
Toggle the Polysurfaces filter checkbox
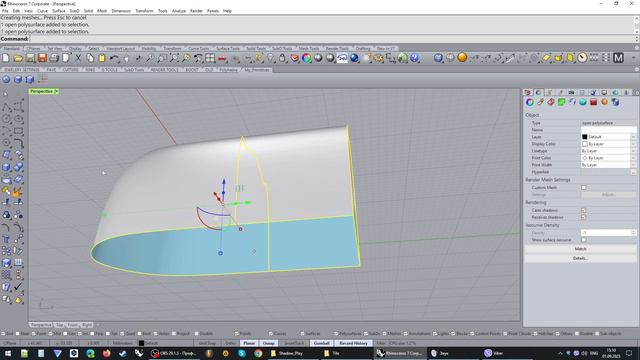tap(336, 333)
